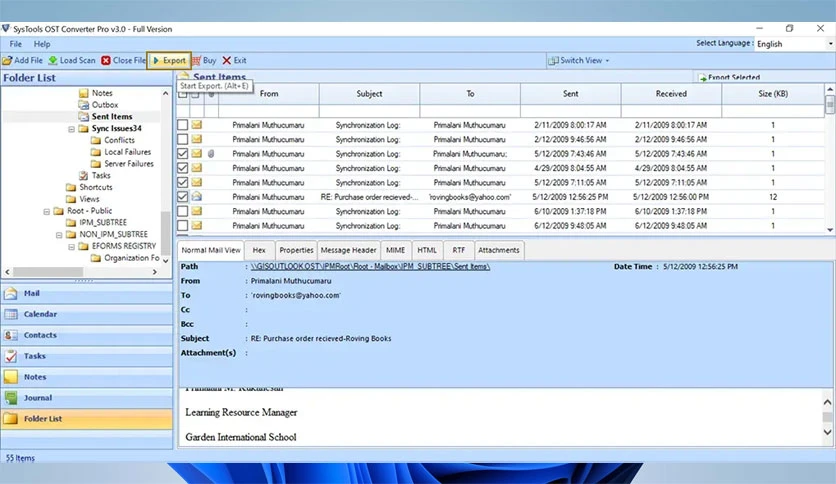This screenshot has height=484, width=836.
Task: Start export with the Export button
Action: coord(169,61)
